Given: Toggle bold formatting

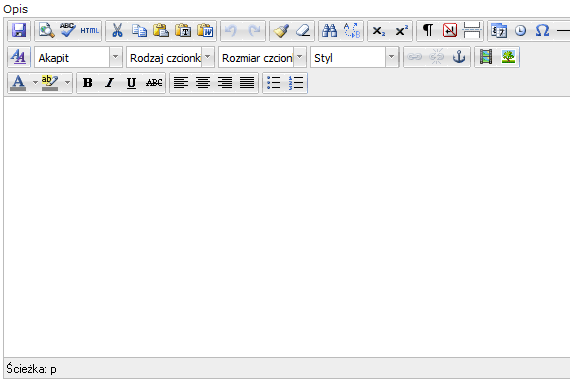Looking at the screenshot, I should [x=88, y=83].
